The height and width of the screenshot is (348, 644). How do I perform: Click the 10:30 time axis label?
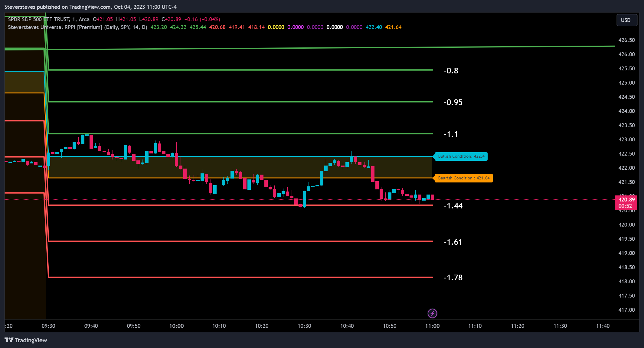click(x=304, y=326)
